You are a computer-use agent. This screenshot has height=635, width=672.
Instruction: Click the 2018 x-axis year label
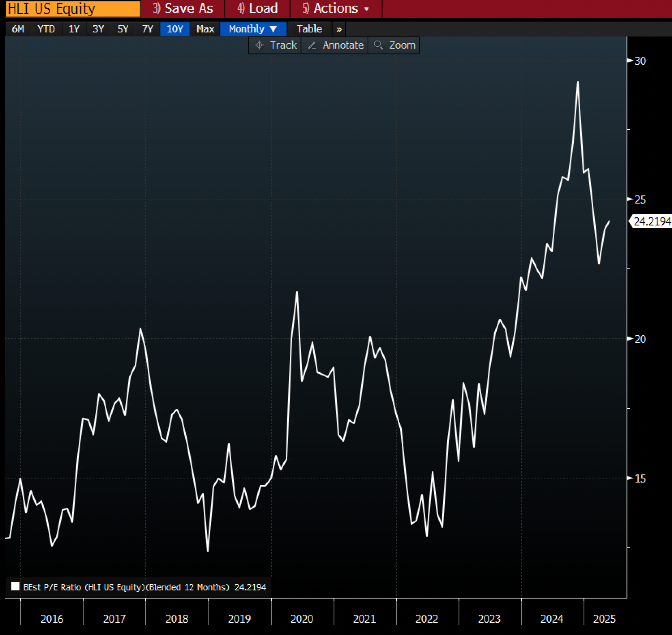(177, 619)
